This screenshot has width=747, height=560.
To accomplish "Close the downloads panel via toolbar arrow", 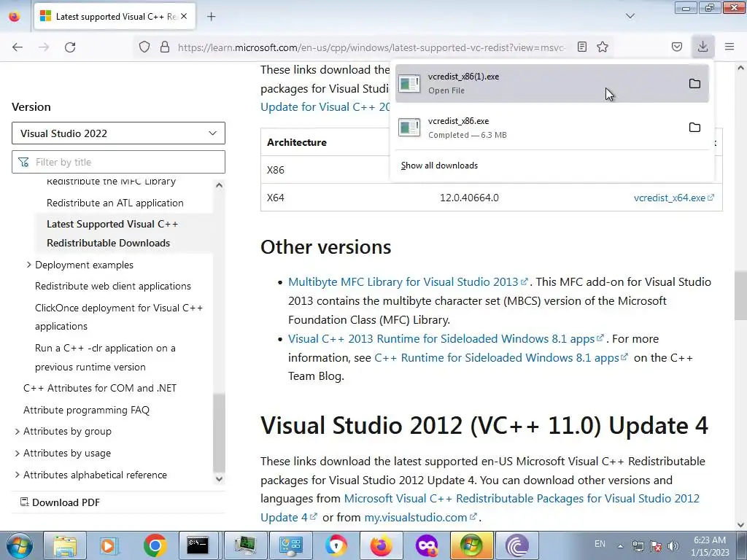I will tap(703, 47).
